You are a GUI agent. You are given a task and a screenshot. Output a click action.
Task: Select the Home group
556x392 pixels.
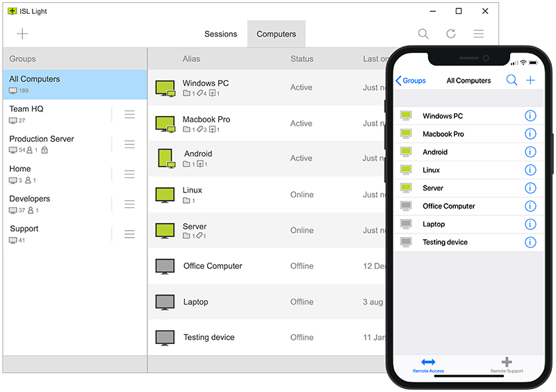[x=57, y=174]
